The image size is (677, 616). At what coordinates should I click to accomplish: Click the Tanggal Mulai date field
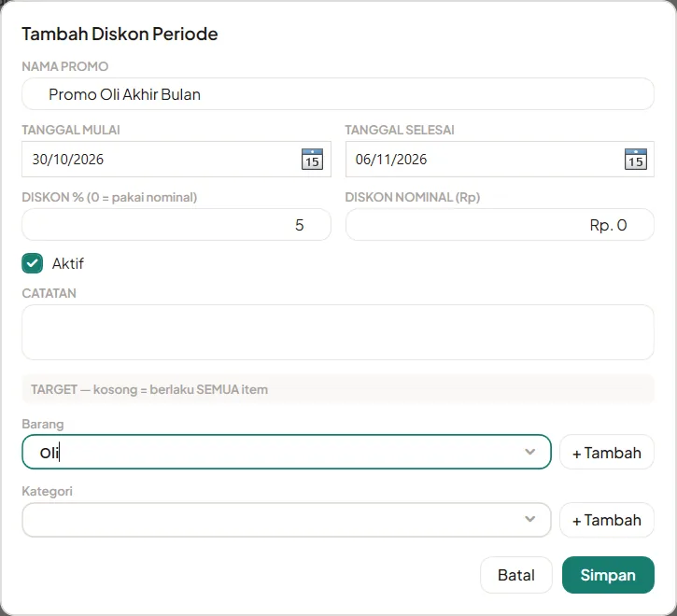pyautogui.click(x=176, y=160)
